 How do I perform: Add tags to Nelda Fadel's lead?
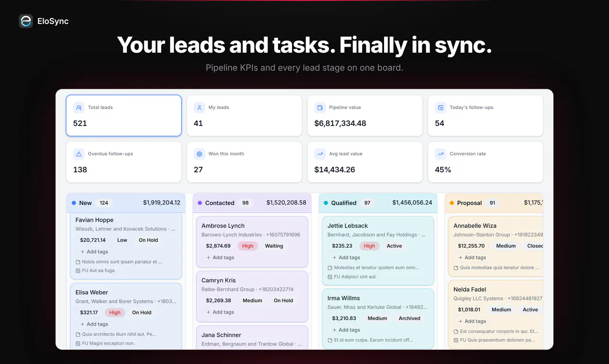click(x=472, y=321)
